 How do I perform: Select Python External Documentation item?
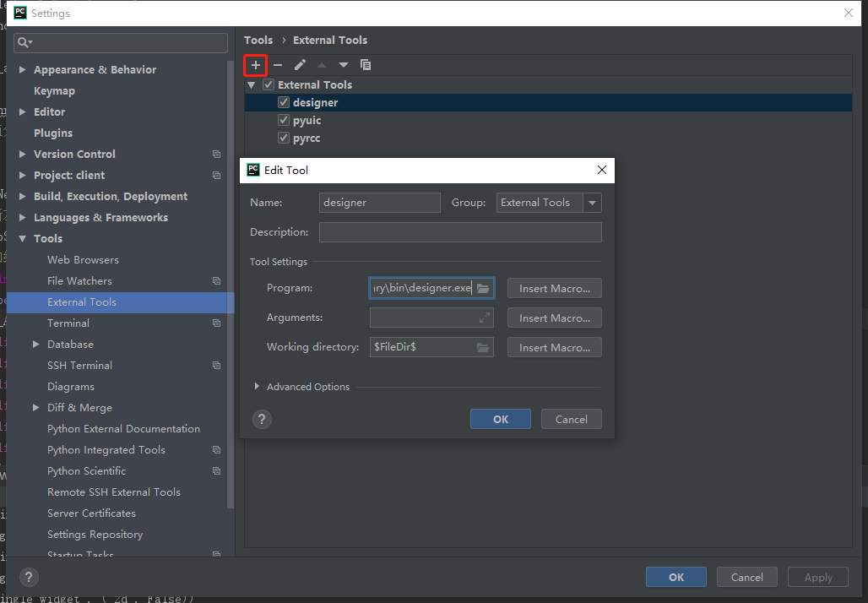(x=123, y=428)
